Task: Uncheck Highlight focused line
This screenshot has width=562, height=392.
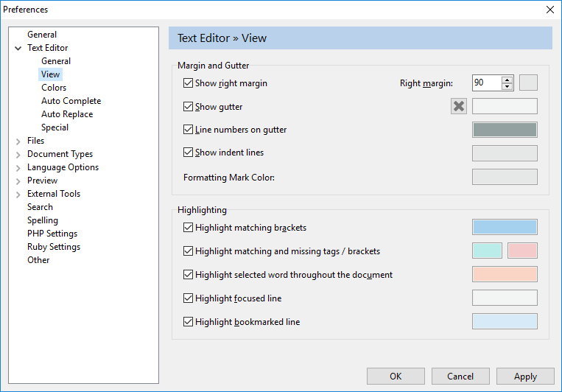Action: (x=188, y=298)
